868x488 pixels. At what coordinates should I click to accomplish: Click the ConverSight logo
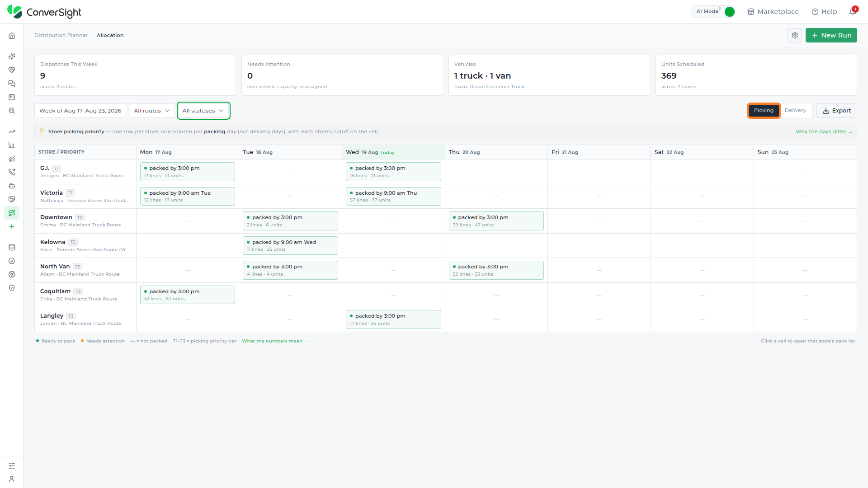pyautogui.click(x=44, y=12)
